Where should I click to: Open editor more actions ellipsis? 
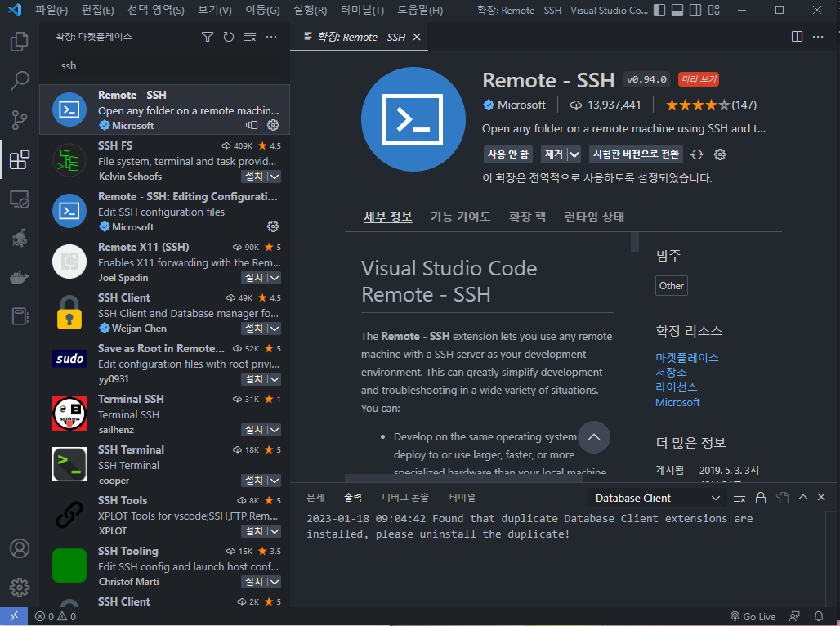point(818,37)
